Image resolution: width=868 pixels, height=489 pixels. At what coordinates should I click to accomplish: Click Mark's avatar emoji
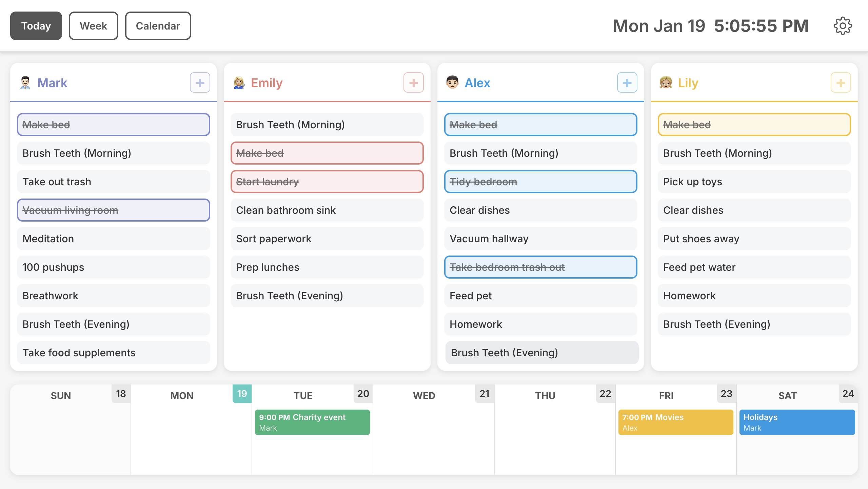point(25,83)
